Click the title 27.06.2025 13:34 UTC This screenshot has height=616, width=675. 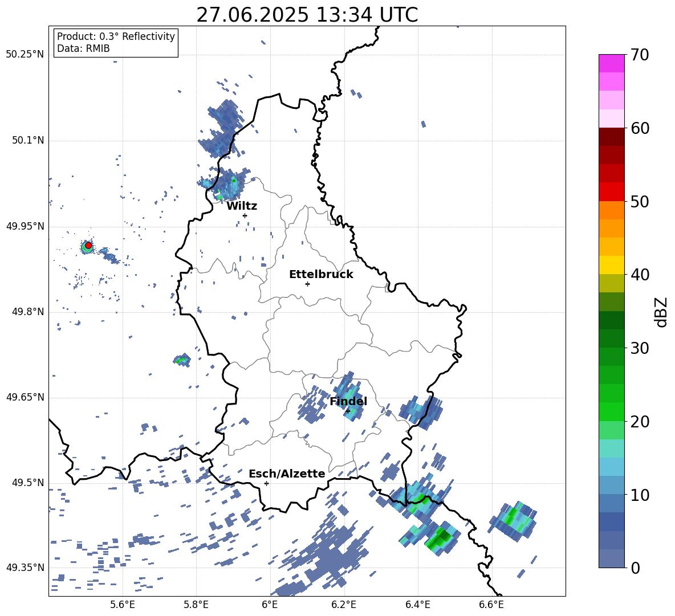point(307,15)
